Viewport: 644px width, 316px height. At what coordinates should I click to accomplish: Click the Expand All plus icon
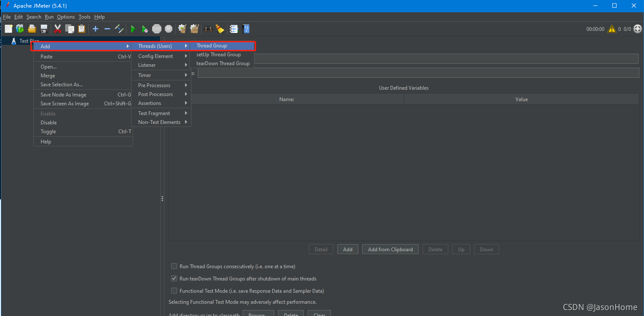(x=96, y=29)
